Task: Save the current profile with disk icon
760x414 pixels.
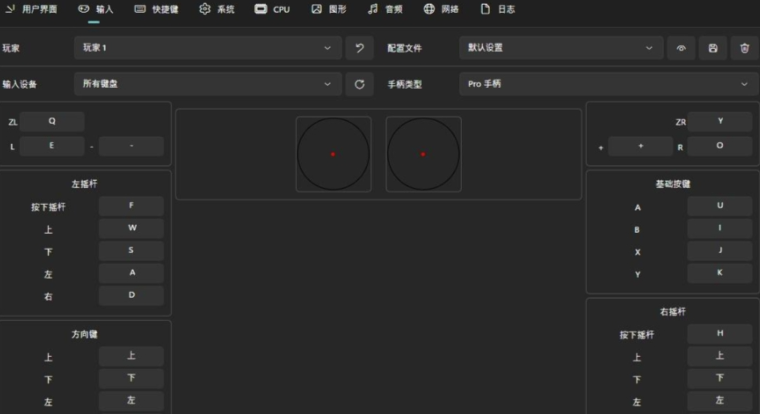Action: pyautogui.click(x=712, y=48)
